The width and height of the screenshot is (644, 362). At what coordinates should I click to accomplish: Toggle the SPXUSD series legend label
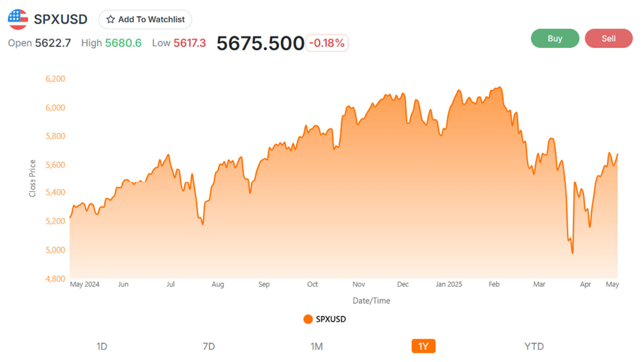[x=331, y=319]
